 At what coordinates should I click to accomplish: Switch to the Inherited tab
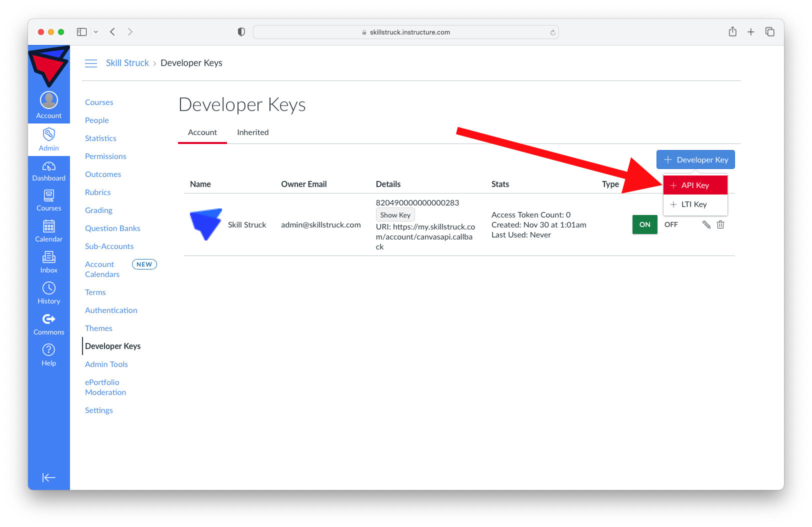(253, 132)
